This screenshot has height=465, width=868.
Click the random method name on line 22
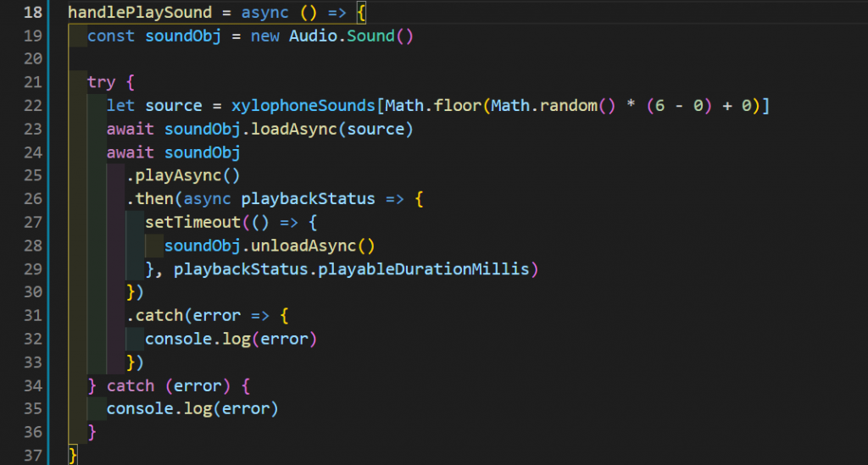(569, 106)
